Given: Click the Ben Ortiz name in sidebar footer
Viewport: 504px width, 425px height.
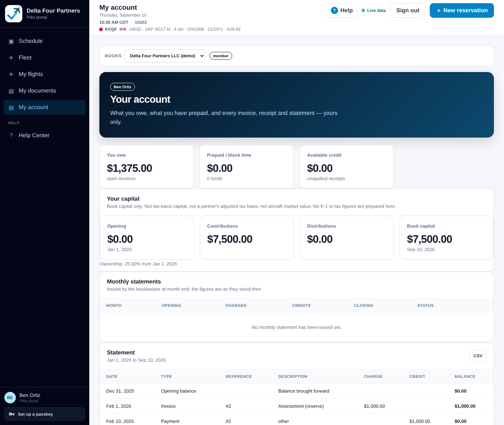Looking at the screenshot, I should pyautogui.click(x=30, y=395).
